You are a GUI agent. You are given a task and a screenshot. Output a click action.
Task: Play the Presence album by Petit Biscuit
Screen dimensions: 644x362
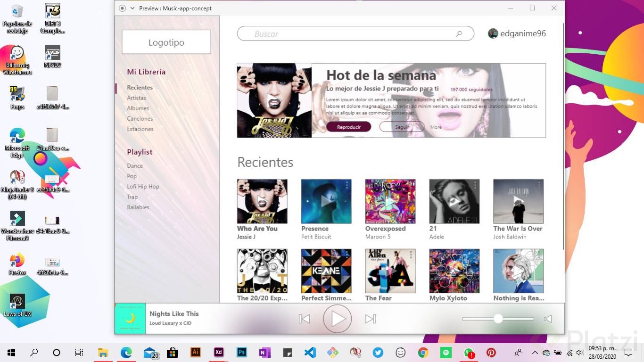(326, 201)
